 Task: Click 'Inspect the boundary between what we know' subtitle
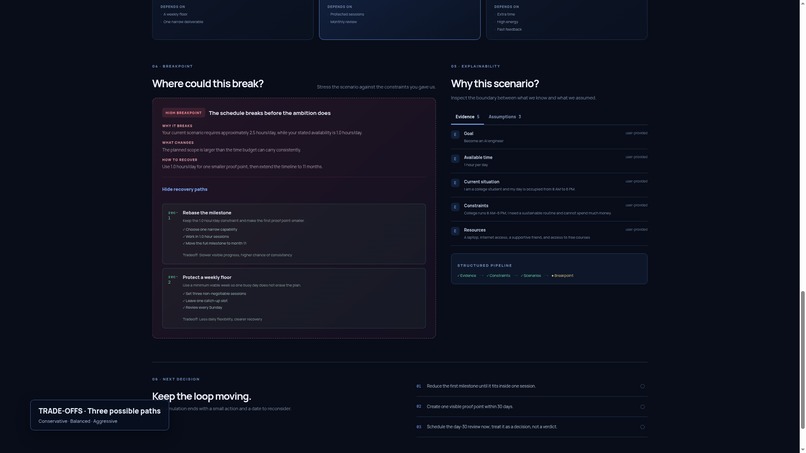coord(523,98)
